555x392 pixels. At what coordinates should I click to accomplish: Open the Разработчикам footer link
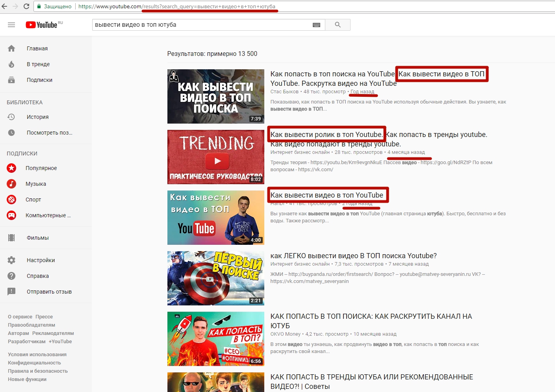(27, 342)
